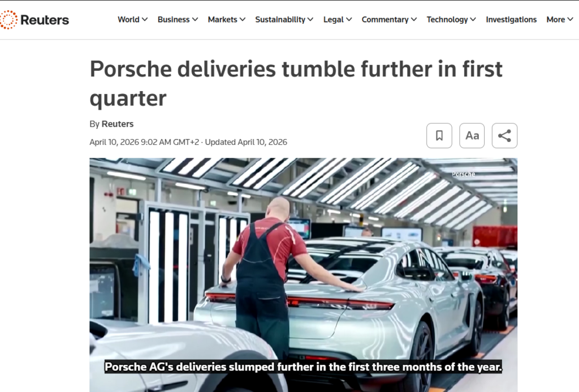Open the Technology menu chevron
The width and height of the screenshot is (579, 392).
473,20
